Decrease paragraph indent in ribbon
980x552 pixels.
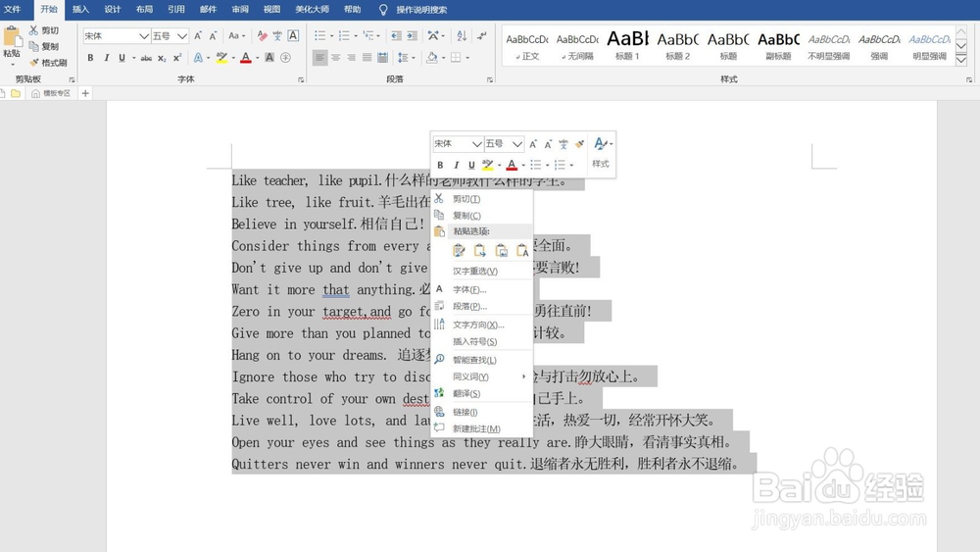(396, 35)
